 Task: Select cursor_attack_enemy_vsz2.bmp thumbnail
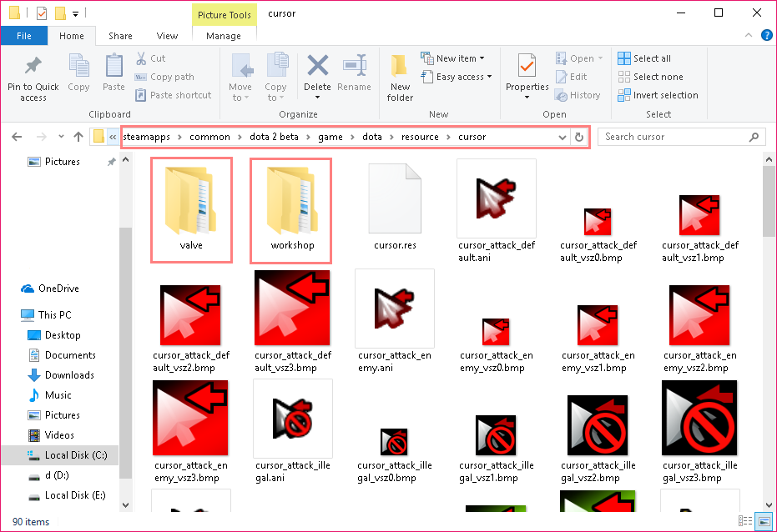699,314
